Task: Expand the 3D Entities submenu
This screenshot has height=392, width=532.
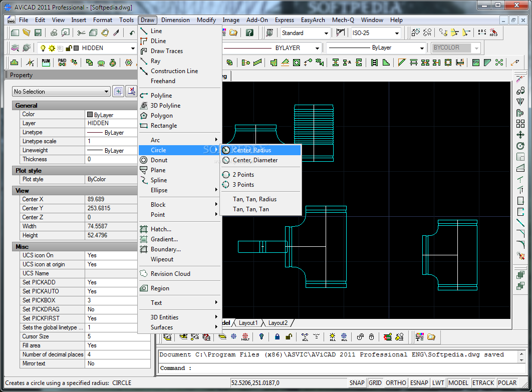Action: coord(180,317)
